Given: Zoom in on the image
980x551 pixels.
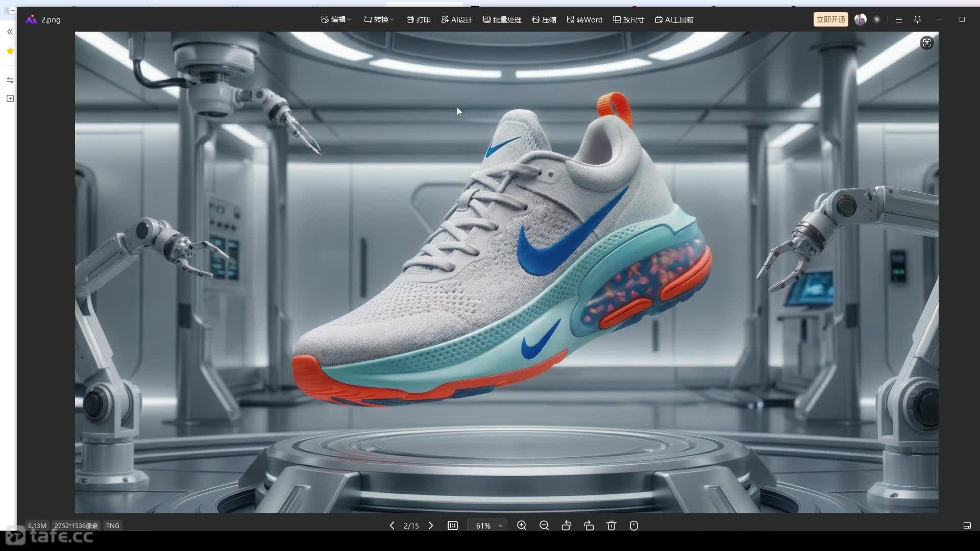Looking at the screenshot, I should pyautogui.click(x=522, y=525).
